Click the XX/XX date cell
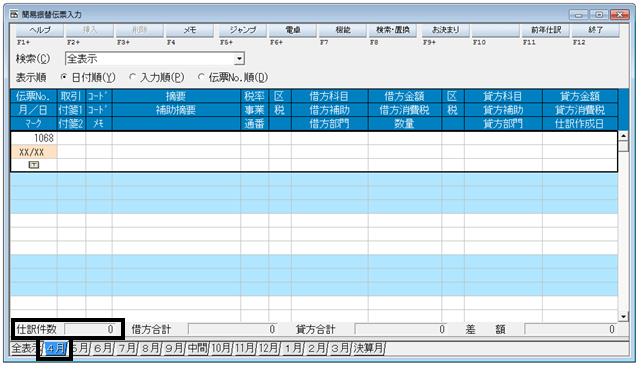 click(34, 152)
